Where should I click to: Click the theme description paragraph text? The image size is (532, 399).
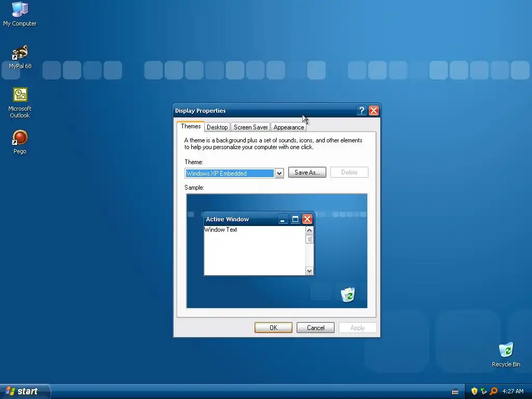click(x=273, y=143)
